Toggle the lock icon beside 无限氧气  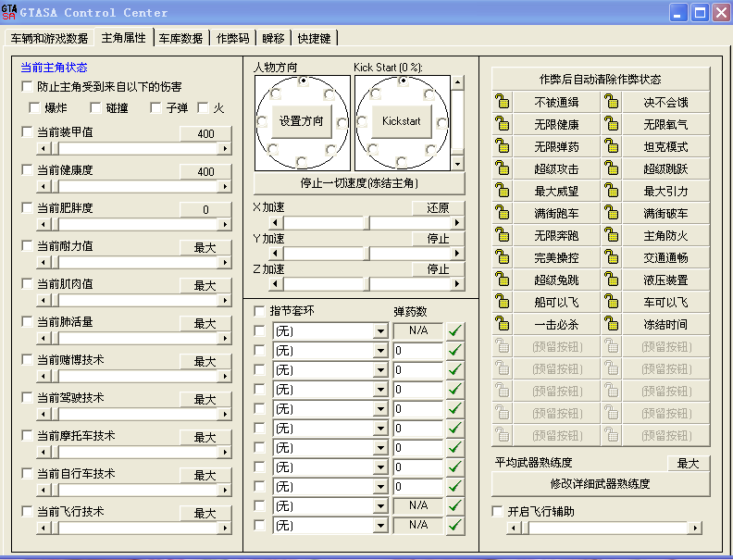pos(612,124)
